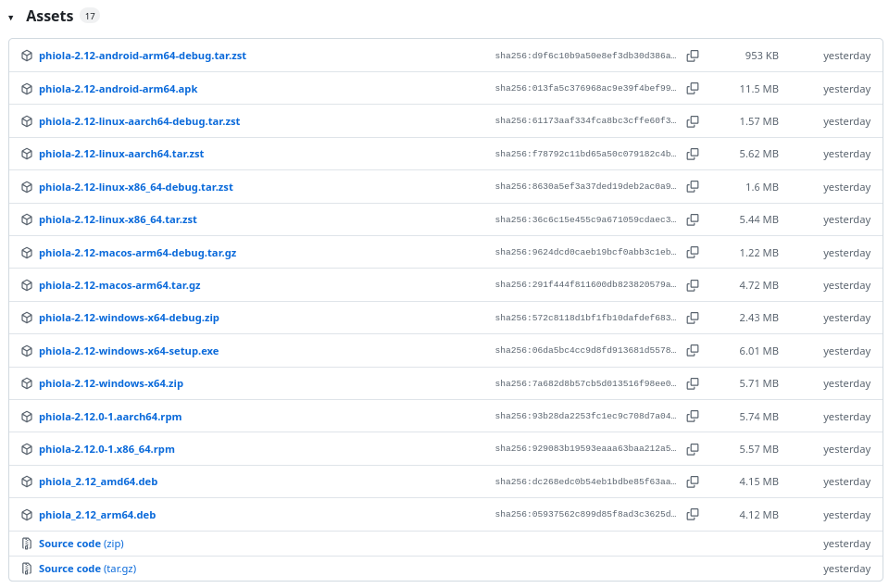
Task: Copy hash for phiola-2.12.0-1.aarch64.rpm
Action: point(693,416)
